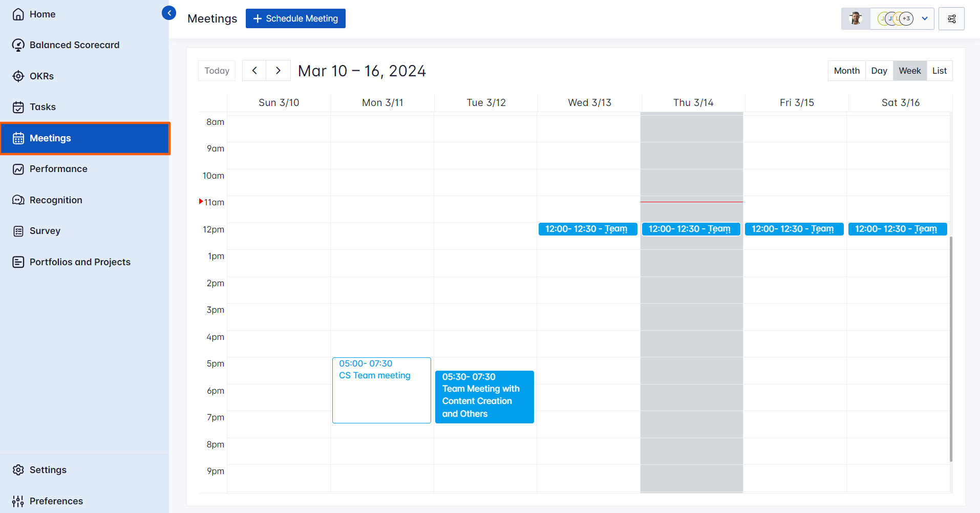Select the Balanced Scorecard icon
The image size is (980, 513).
[18, 45]
